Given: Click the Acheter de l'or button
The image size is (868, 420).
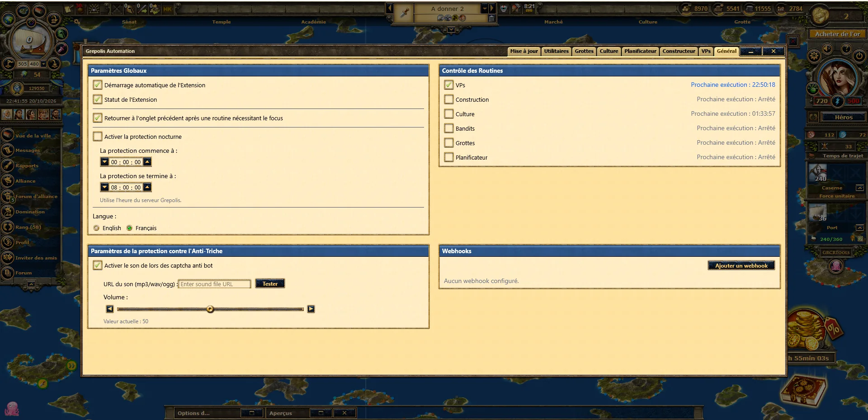Looking at the screenshot, I should (838, 34).
